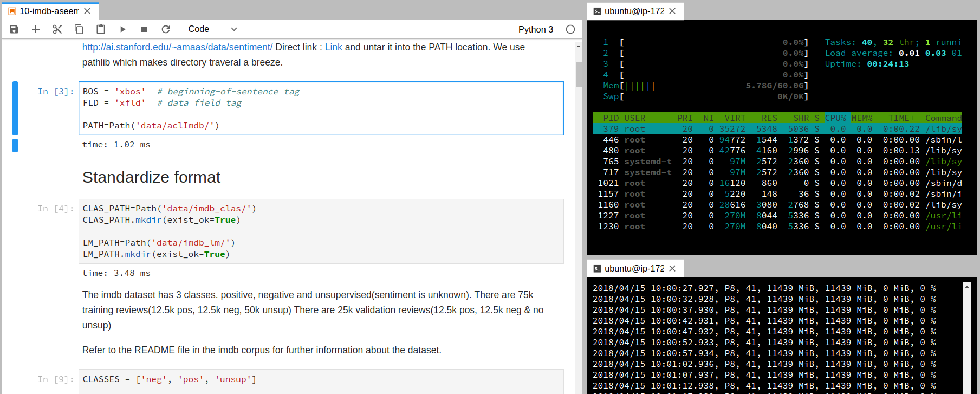This screenshot has width=980, height=394.
Task: Cut the selected cell with scissors icon
Action: pyautogui.click(x=57, y=29)
